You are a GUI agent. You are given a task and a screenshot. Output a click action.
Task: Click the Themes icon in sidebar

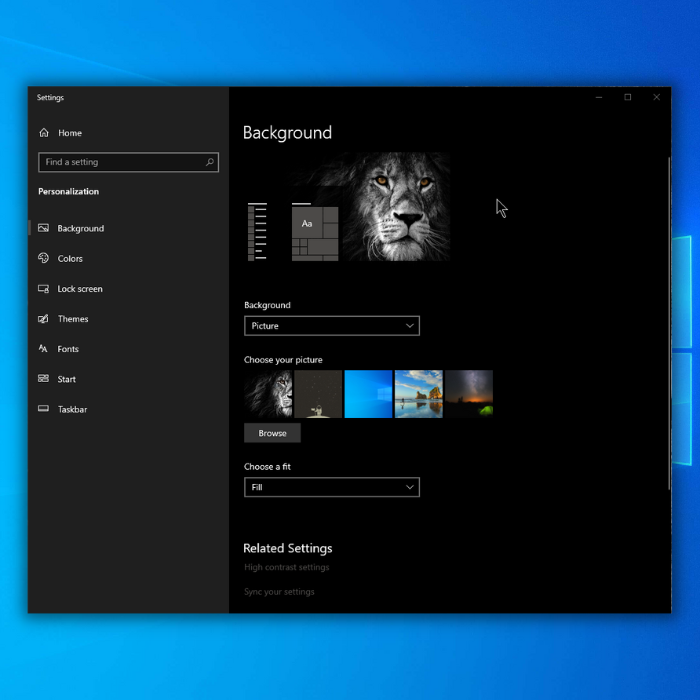[43, 319]
